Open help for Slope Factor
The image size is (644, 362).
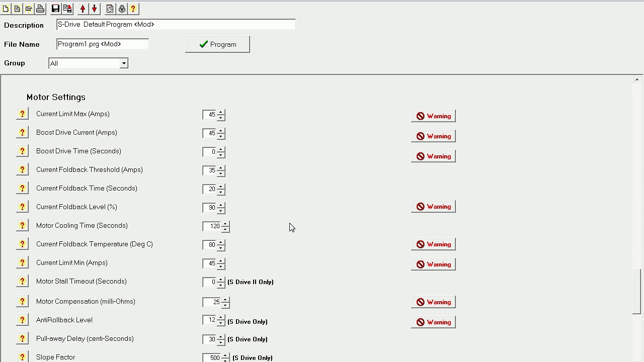coord(22,357)
